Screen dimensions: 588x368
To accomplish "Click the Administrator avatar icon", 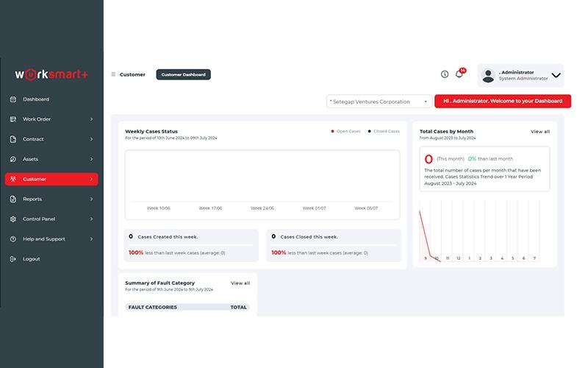I will tap(488, 76).
